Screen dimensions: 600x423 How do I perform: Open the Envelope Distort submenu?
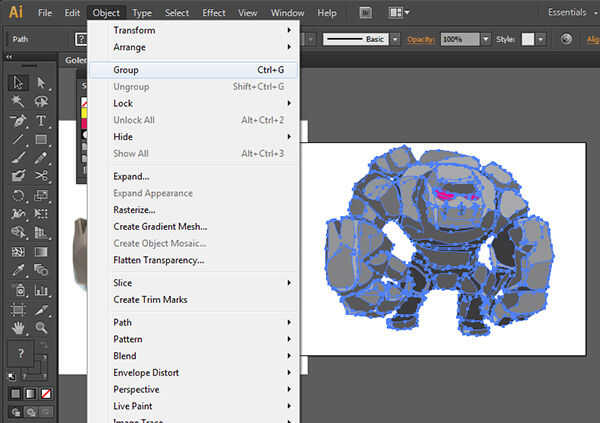tap(193, 372)
